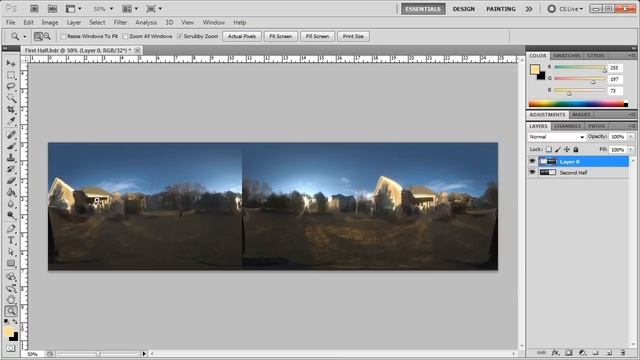640x360 pixels.
Task: Select the Lasso tool
Action: 11,86
